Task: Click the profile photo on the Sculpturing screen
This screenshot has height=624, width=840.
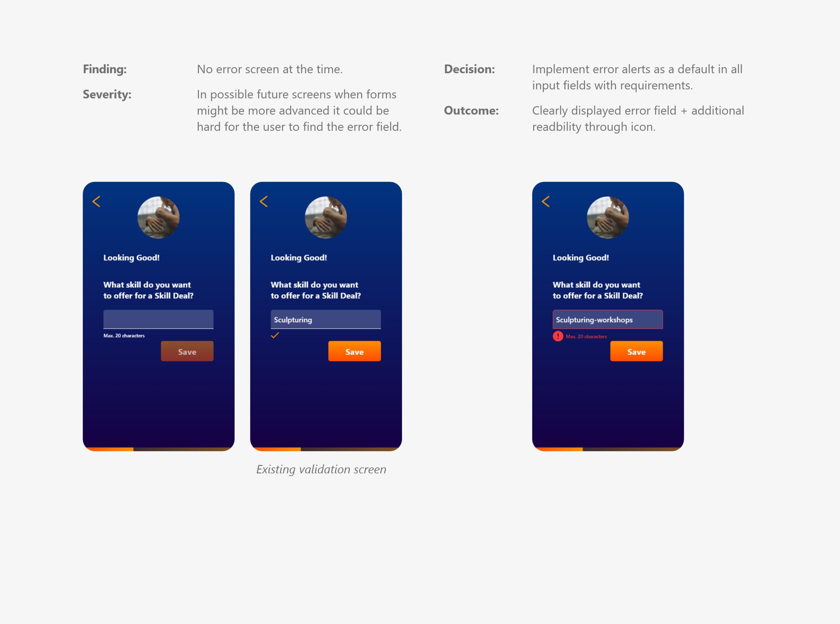Action: [325, 217]
